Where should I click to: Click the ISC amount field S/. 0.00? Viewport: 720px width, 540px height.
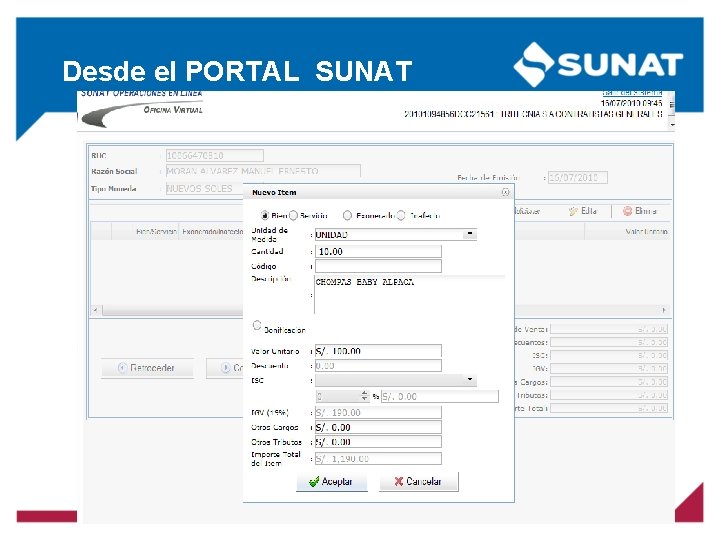pyautogui.click(x=440, y=396)
